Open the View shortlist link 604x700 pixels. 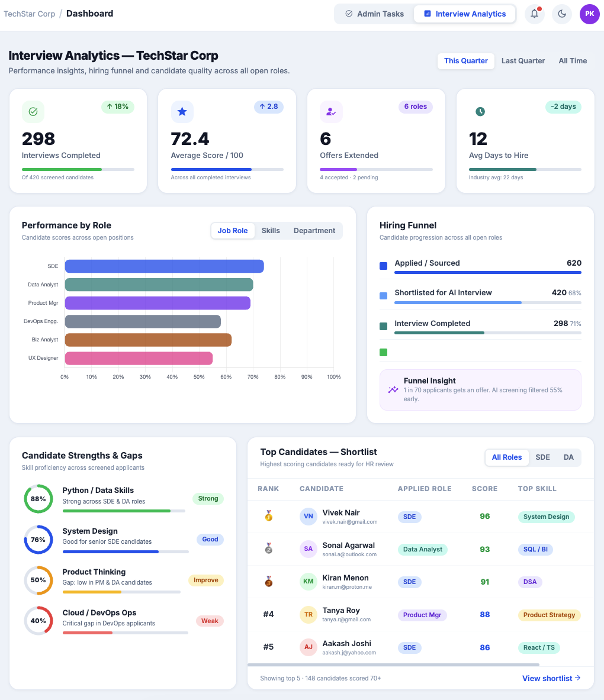click(551, 678)
